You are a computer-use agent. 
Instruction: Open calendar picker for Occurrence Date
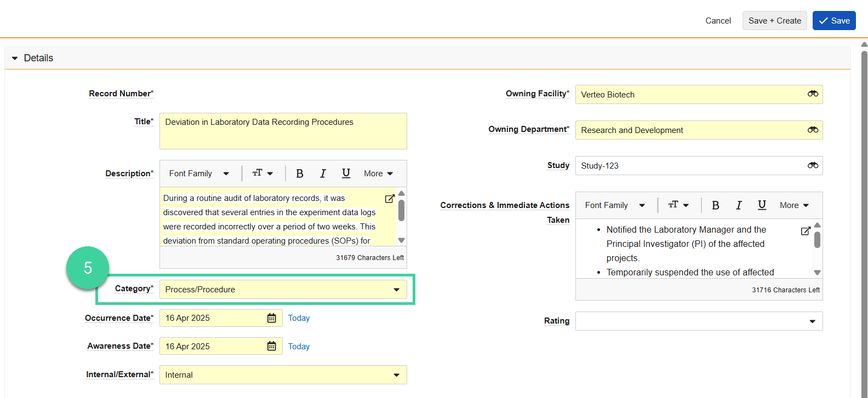272,318
